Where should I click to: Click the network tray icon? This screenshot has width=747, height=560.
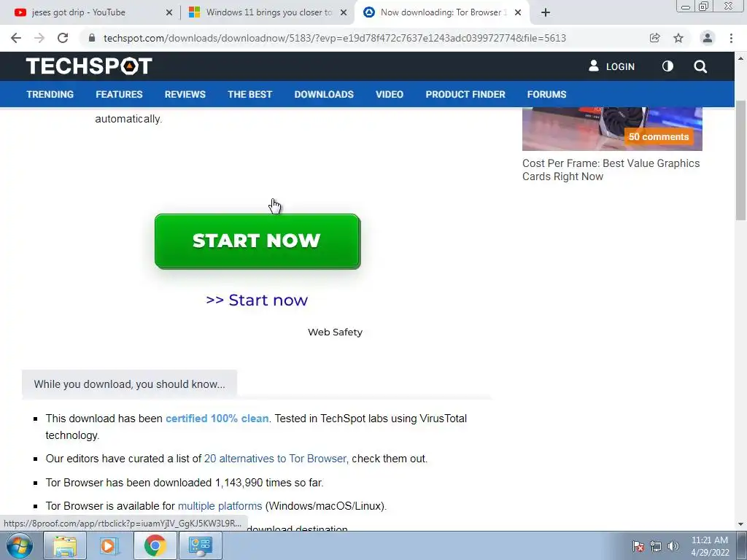tap(656, 546)
